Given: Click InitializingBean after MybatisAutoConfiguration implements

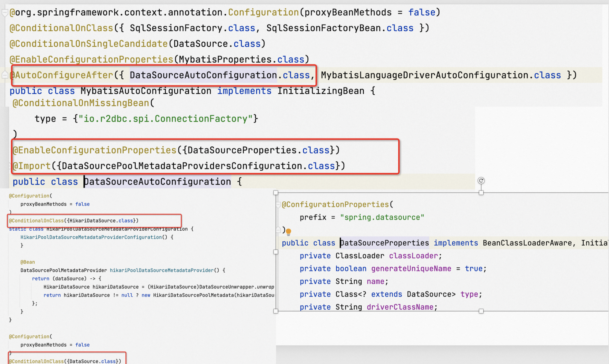Looking at the screenshot, I should point(321,91).
